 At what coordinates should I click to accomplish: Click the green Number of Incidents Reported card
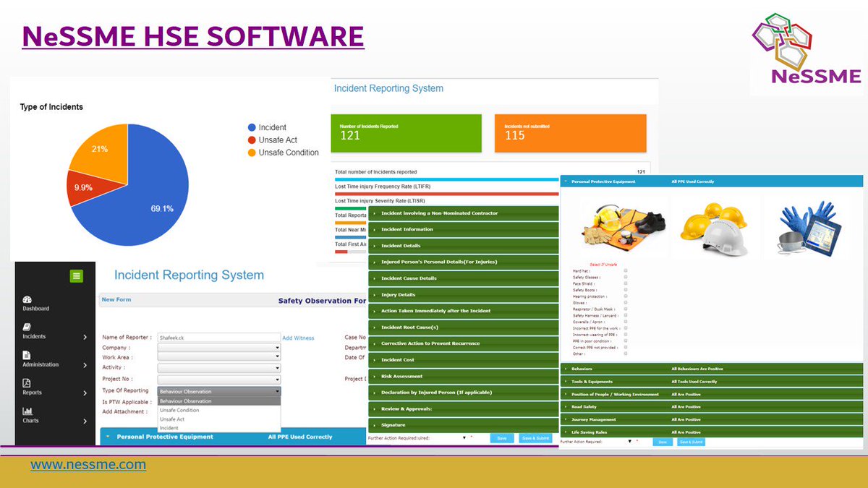pos(407,133)
